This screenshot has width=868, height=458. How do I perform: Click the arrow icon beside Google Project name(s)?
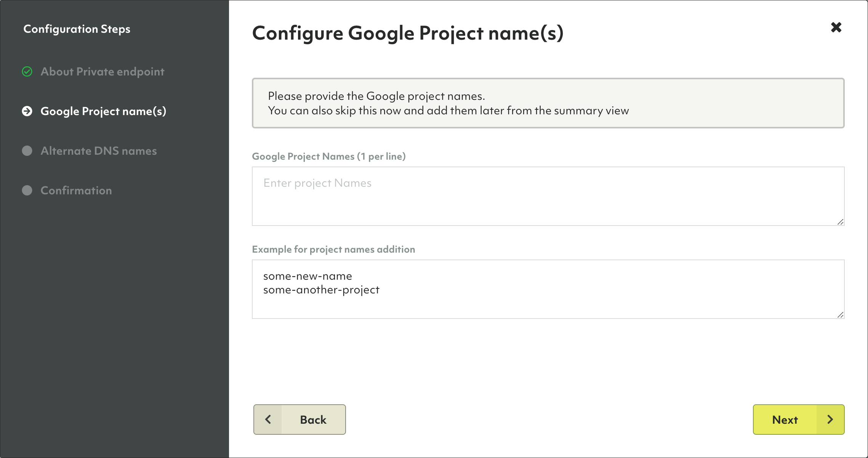click(x=27, y=111)
